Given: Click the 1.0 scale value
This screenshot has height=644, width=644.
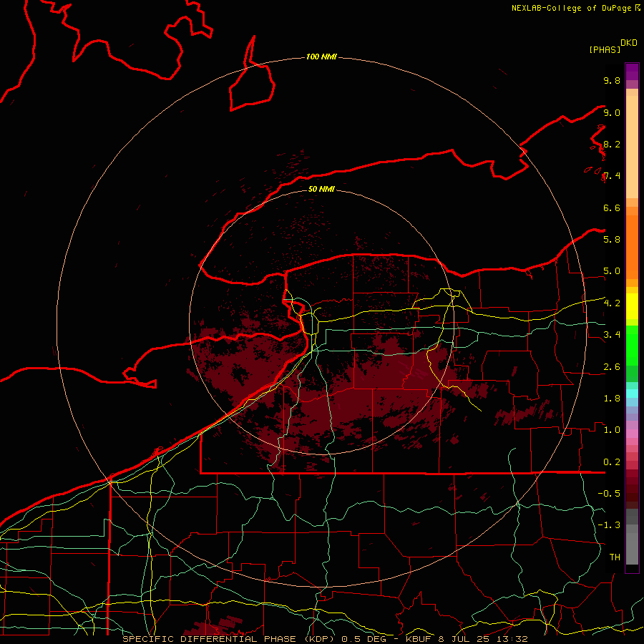Looking at the screenshot, I should point(612,429).
